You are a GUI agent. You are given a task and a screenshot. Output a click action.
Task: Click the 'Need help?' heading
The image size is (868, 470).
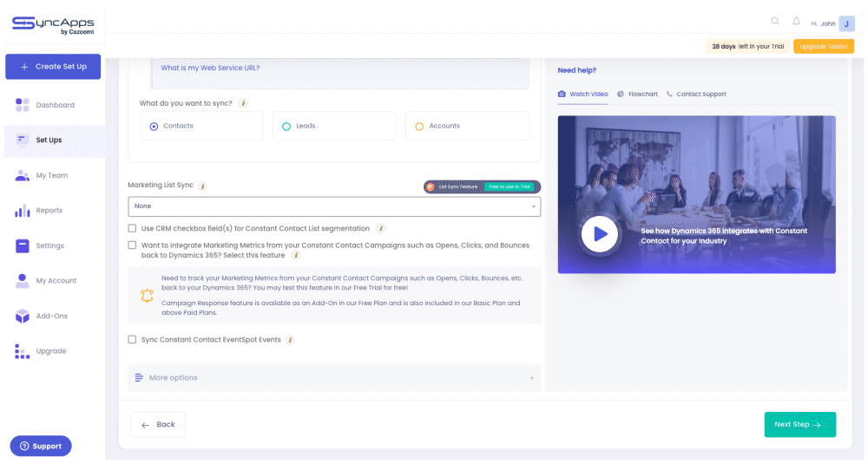tap(577, 70)
